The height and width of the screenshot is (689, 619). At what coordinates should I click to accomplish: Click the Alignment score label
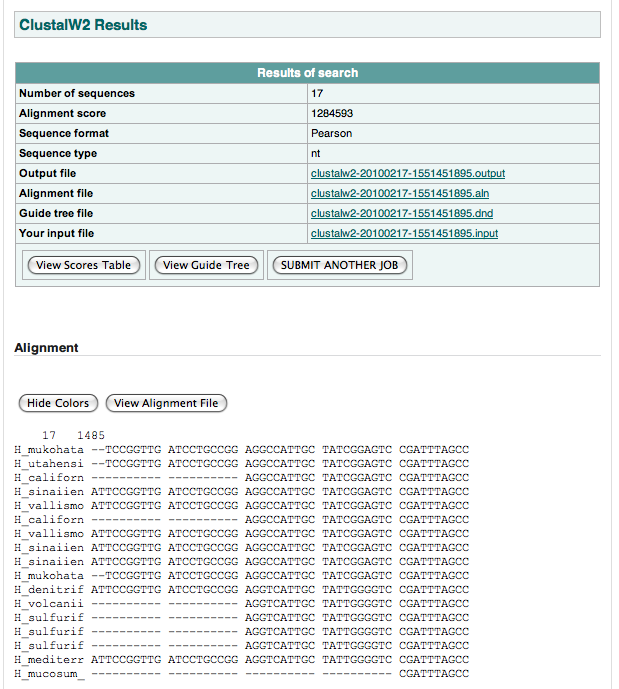pos(62,113)
